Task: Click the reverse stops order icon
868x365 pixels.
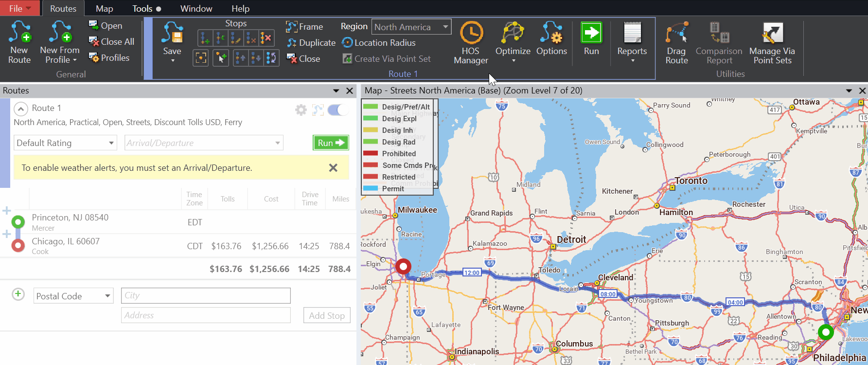Action: click(x=271, y=58)
